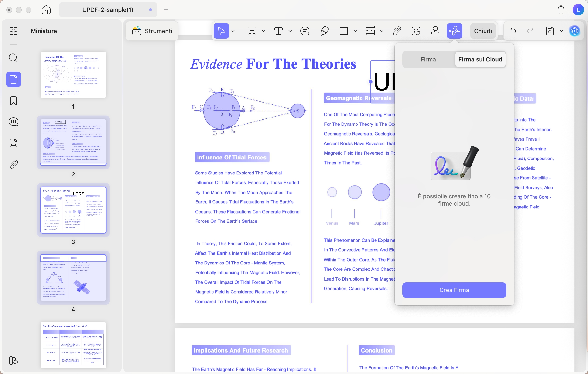Open the stamp tool
The height and width of the screenshot is (374, 588).
pos(435,31)
